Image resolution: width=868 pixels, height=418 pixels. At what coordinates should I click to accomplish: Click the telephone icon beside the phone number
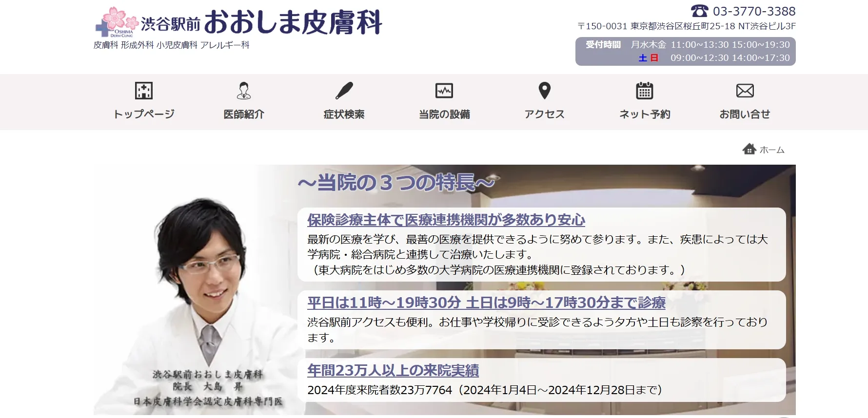coord(699,11)
